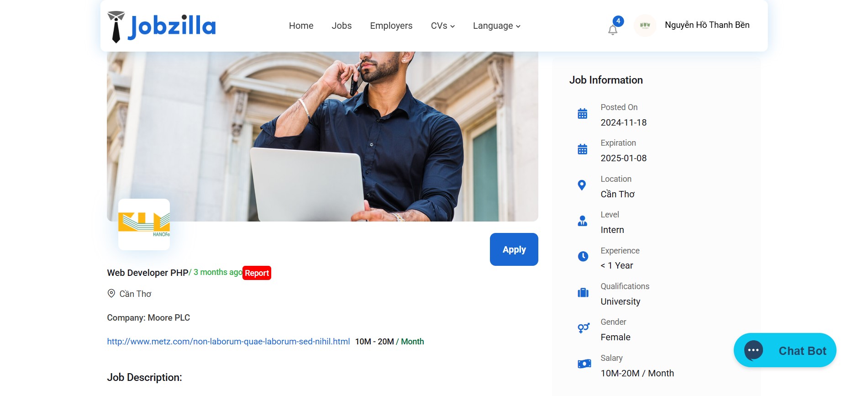Screen dimensions: 868x396
Task: Click the Jobzilla logo
Action: (x=162, y=26)
